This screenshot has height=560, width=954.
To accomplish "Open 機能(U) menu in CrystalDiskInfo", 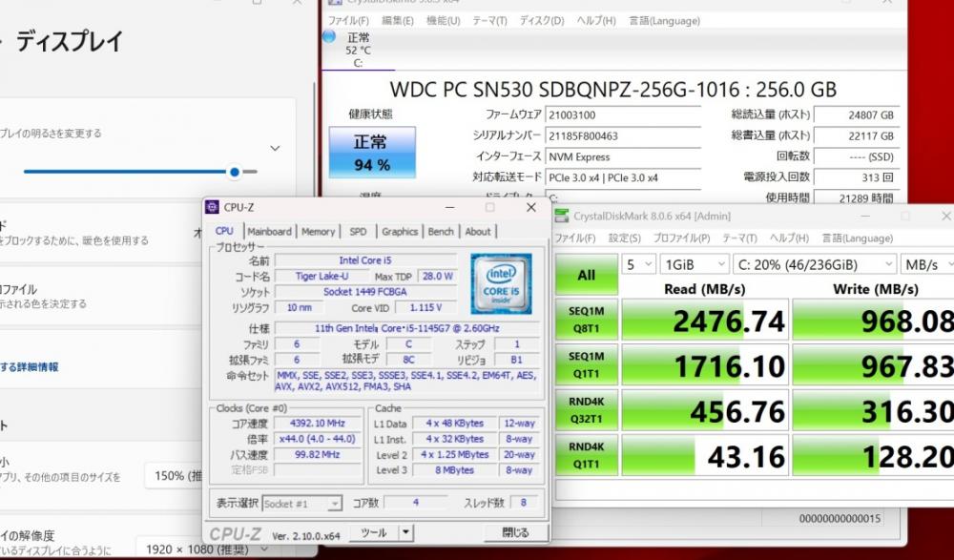I will click(444, 21).
